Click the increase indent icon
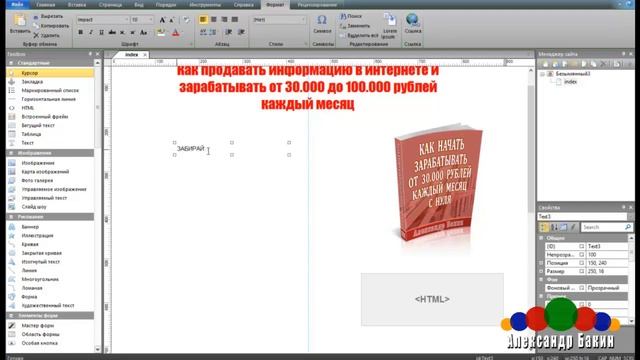Viewport: 640px width, 360px height. [x=241, y=32]
